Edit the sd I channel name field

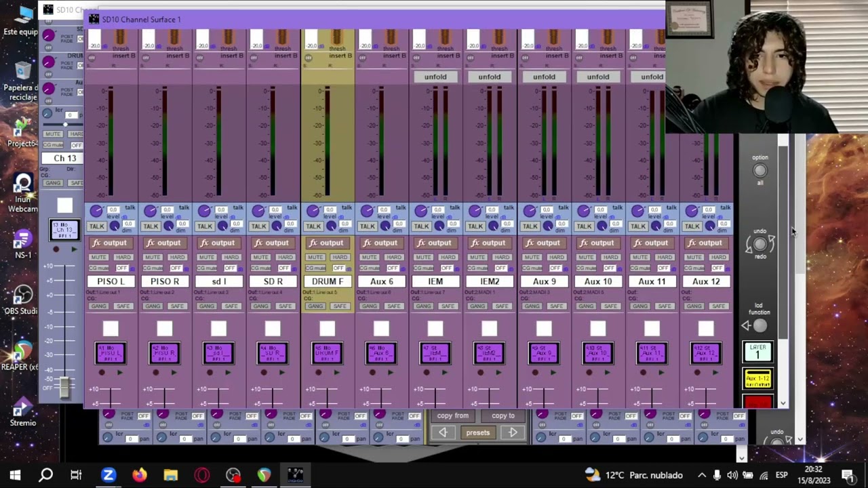[219, 281]
